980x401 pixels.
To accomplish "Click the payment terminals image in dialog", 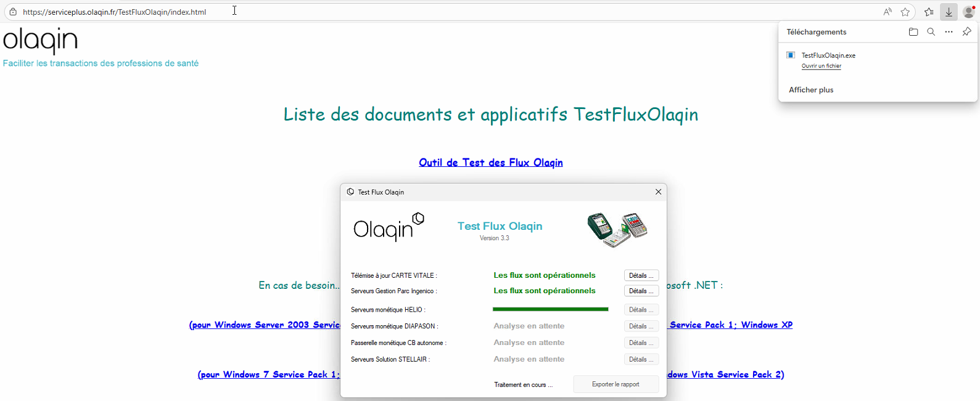I will [x=617, y=230].
